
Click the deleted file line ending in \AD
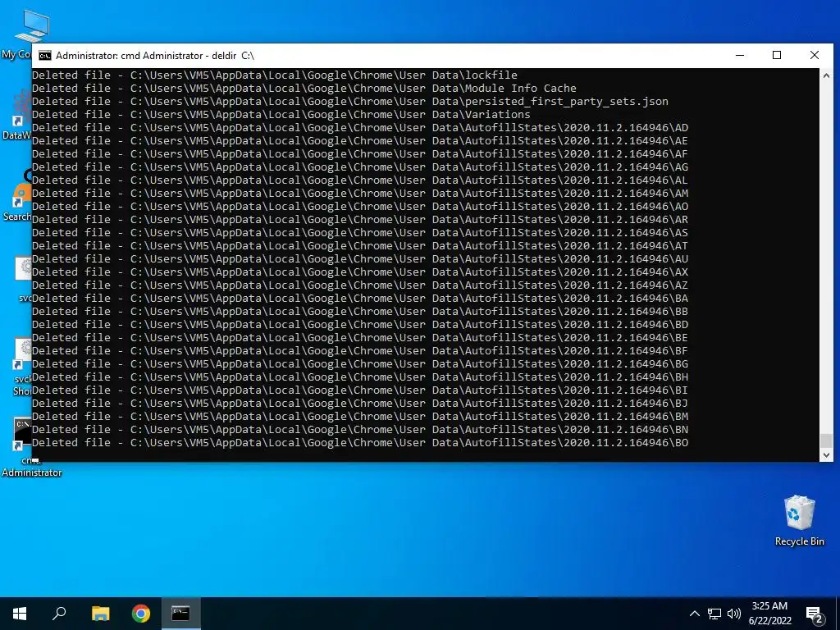(360, 127)
